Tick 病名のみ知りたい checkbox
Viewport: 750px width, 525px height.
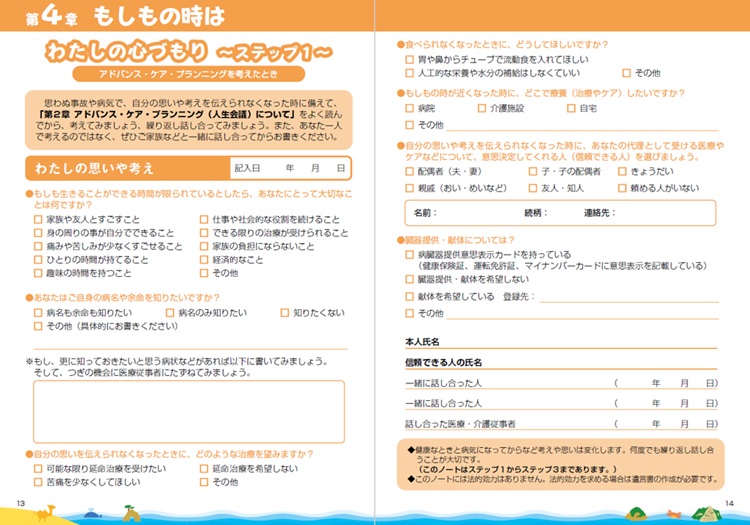(170, 312)
